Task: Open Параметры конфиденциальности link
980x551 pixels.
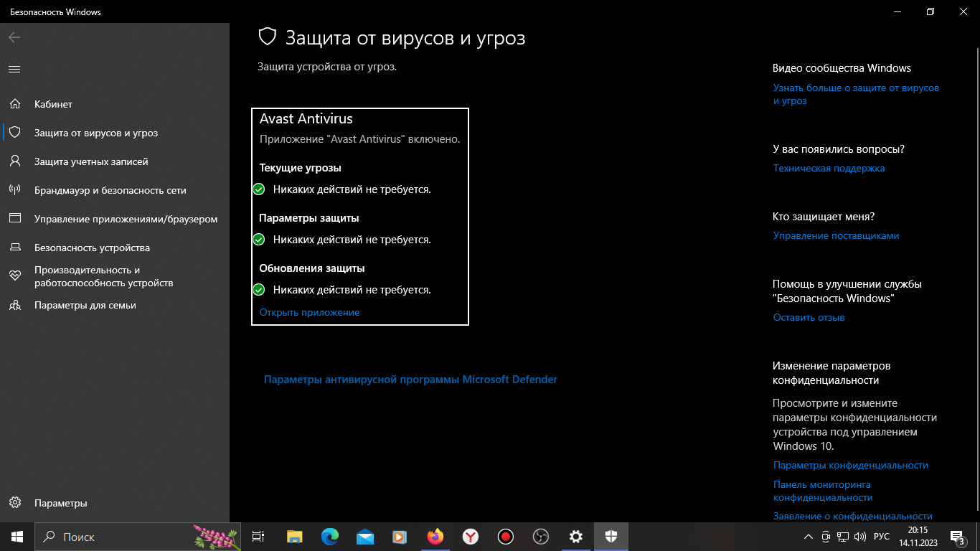Action: 850,465
